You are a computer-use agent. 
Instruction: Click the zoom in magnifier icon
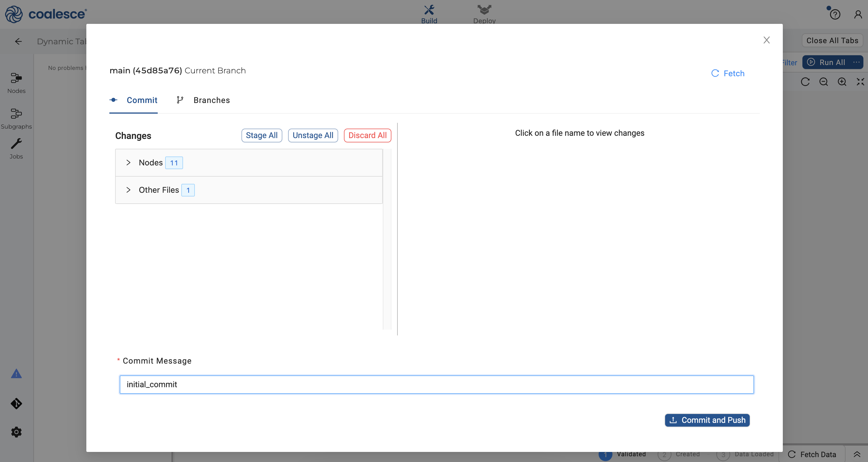click(x=842, y=82)
